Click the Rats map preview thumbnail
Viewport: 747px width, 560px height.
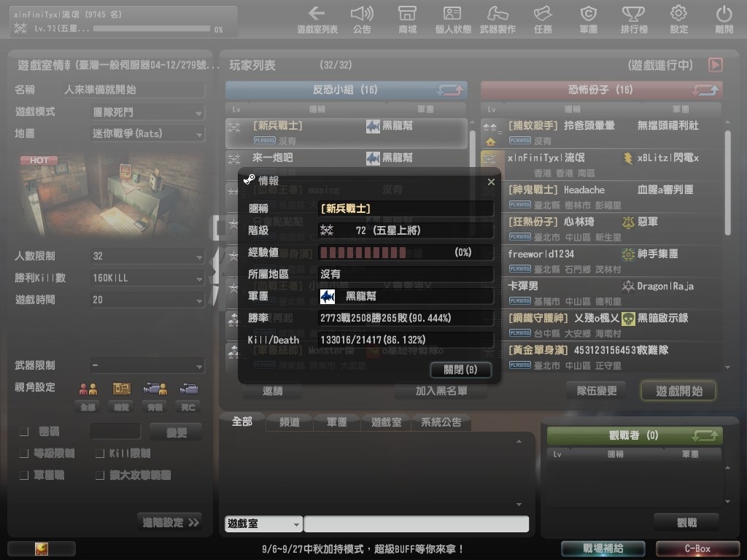tap(112, 194)
